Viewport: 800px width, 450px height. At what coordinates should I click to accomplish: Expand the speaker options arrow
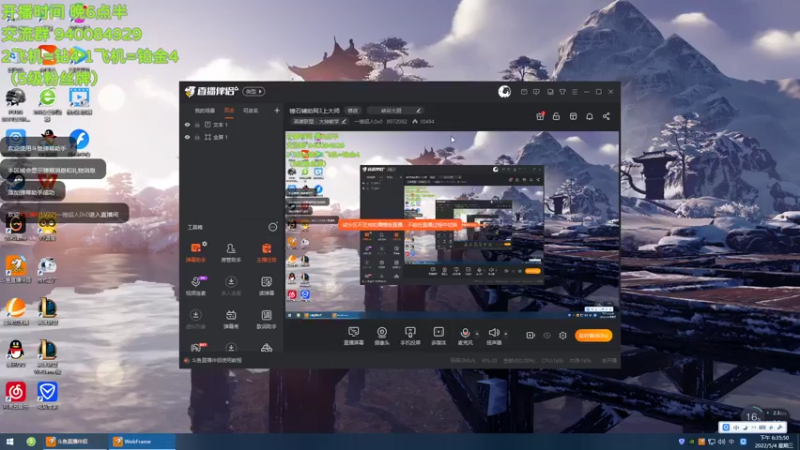(x=506, y=334)
